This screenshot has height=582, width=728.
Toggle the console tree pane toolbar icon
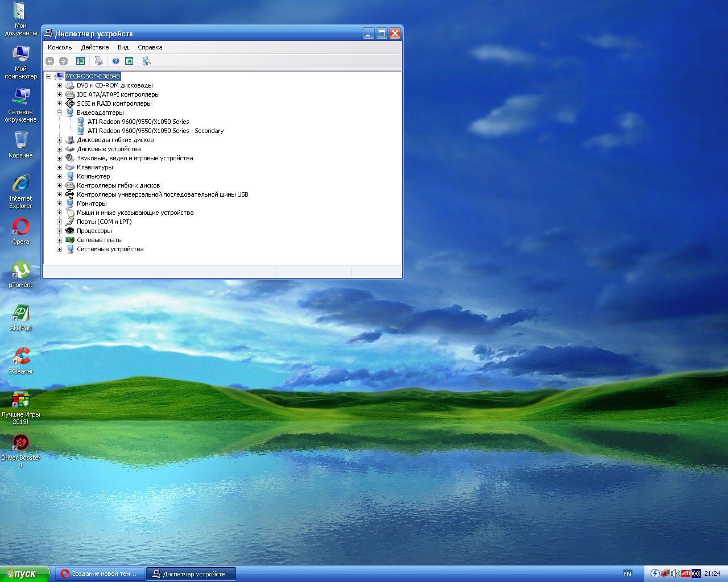tap(80, 61)
